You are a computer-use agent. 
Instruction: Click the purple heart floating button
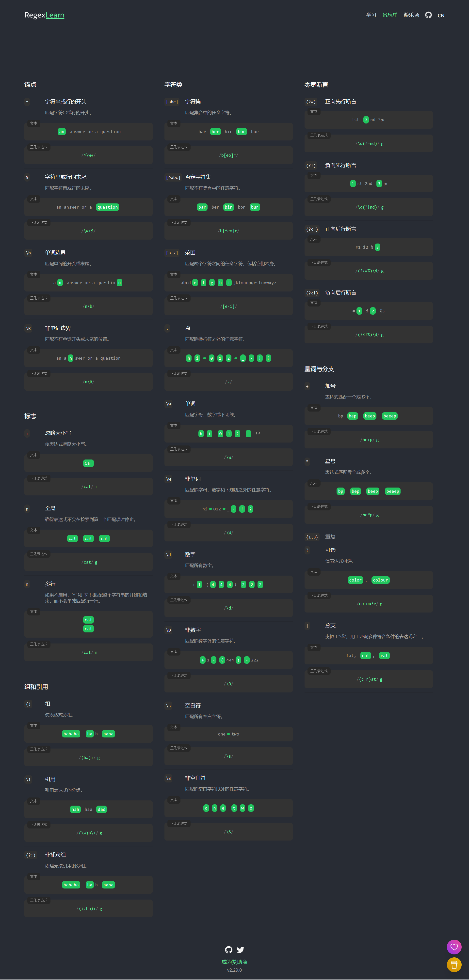(x=454, y=947)
